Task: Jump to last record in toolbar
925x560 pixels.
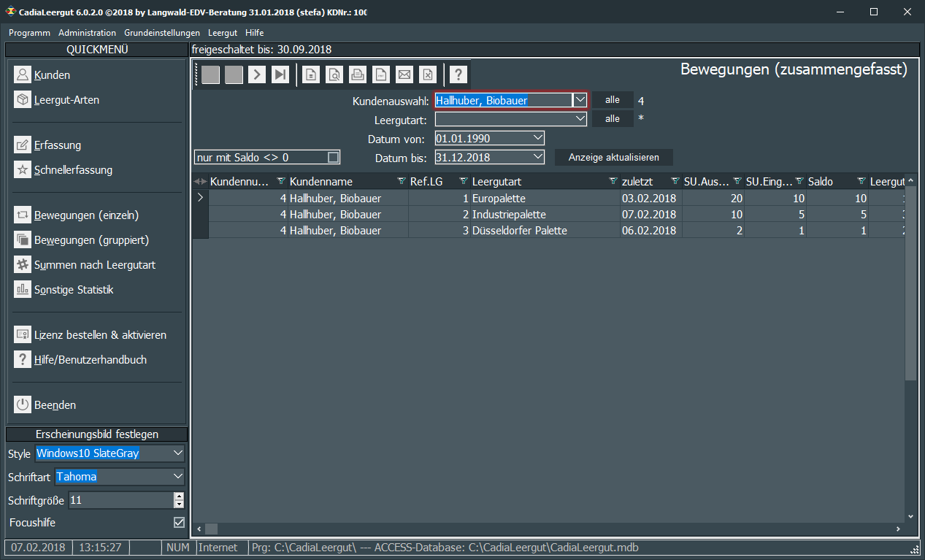Action: (x=280, y=74)
